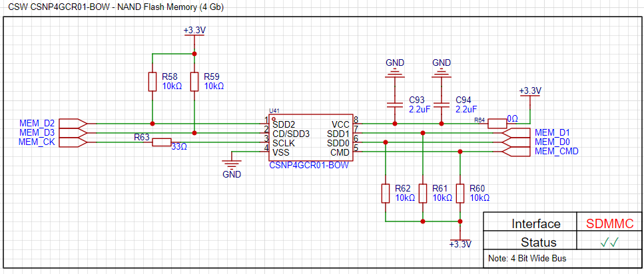Select the R63 33Ω resistor symbol
The image size is (644, 274).
(x=162, y=142)
